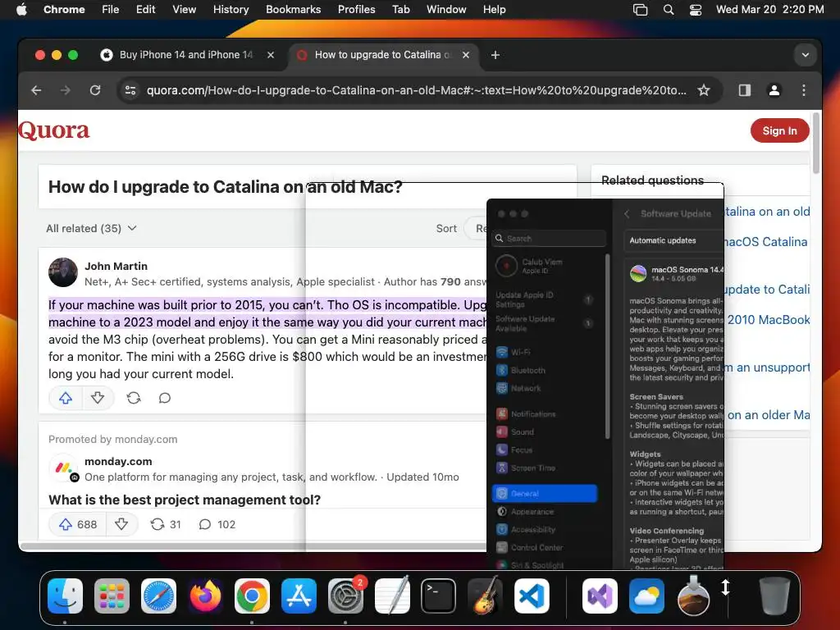Launch Terminal from the Dock
This screenshot has width=840, height=630.
click(438, 596)
